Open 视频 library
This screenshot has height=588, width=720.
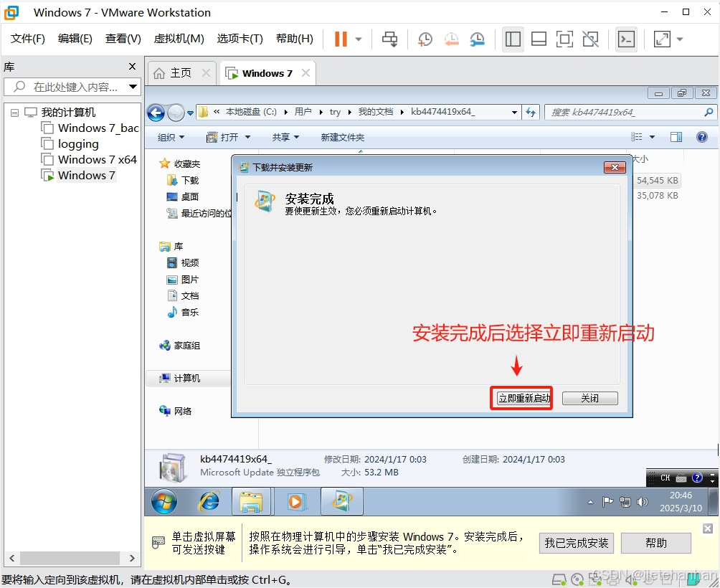[x=183, y=262]
